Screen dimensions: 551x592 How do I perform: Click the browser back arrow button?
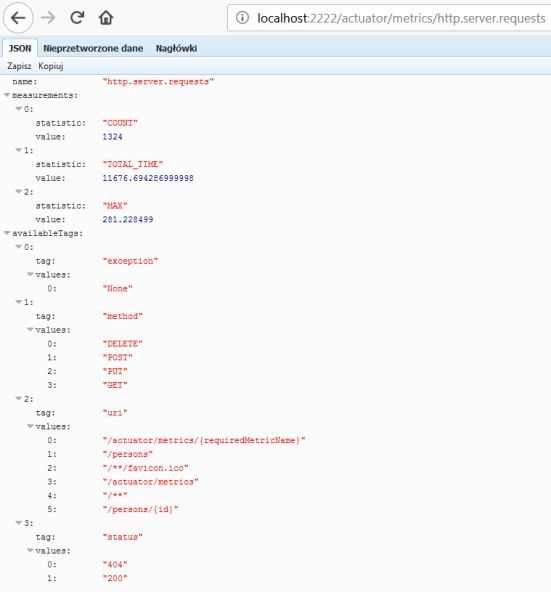coord(18,18)
